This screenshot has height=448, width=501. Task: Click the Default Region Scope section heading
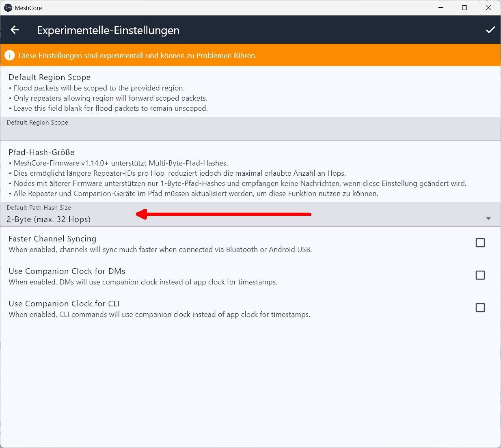click(x=50, y=77)
